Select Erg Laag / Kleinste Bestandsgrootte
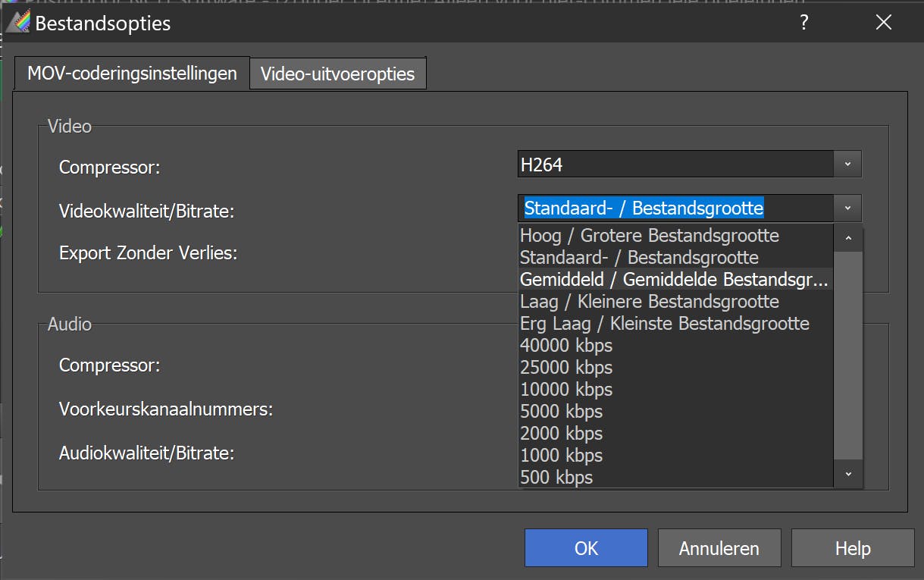Viewport: 924px width, 580px height. click(664, 324)
